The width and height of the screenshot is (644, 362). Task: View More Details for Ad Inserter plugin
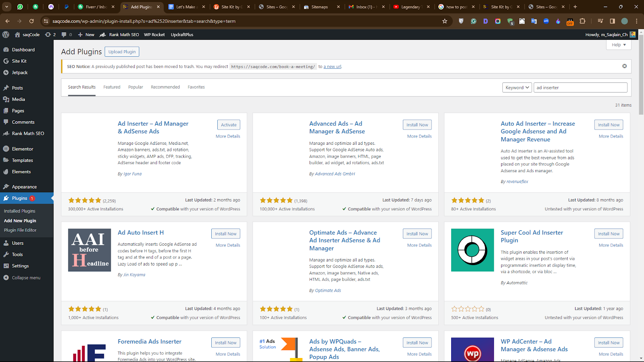[x=228, y=136]
